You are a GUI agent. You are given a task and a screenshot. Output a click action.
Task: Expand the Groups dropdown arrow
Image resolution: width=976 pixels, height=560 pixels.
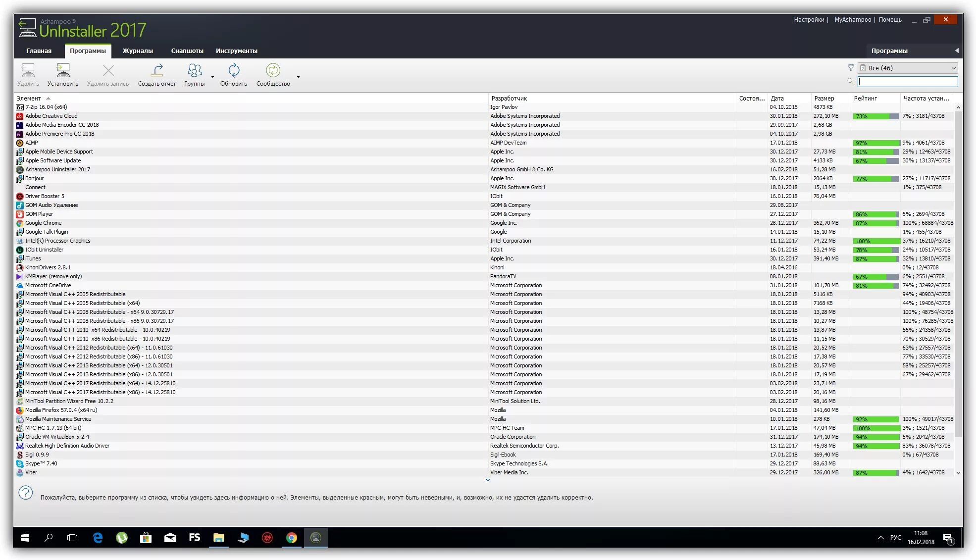[213, 77]
